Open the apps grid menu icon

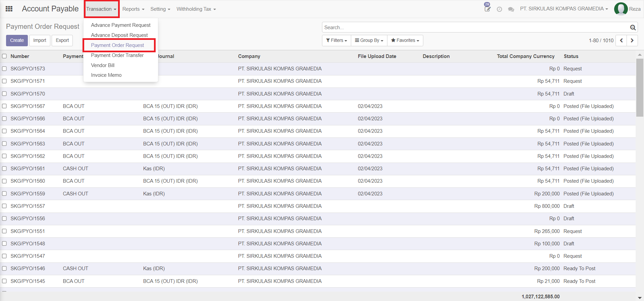point(9,9)
